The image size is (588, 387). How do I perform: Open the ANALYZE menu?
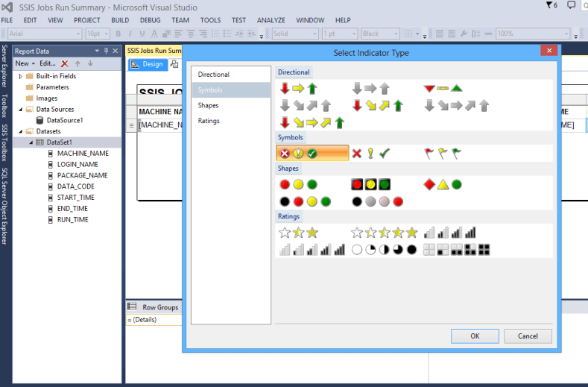click(x=271, y=20)
